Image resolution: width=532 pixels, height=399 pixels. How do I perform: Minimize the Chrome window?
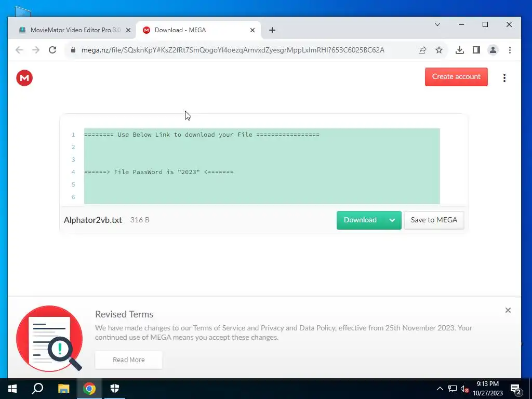(x=461, y=24)
